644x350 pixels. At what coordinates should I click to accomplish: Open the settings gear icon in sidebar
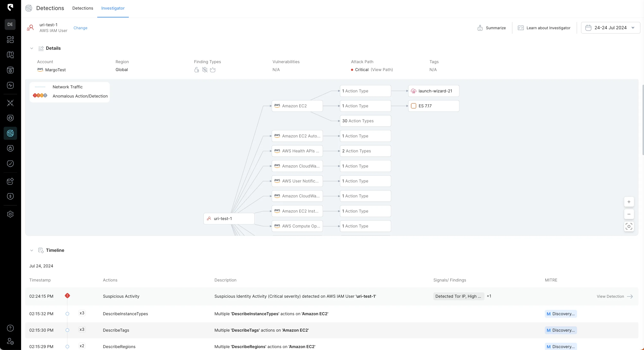[10, 214]
